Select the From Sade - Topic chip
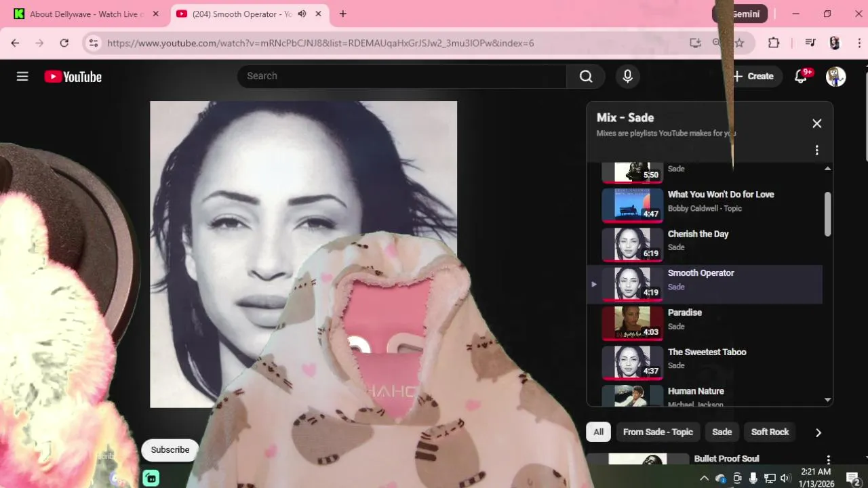The image size is (868, 488). [658, 432]
